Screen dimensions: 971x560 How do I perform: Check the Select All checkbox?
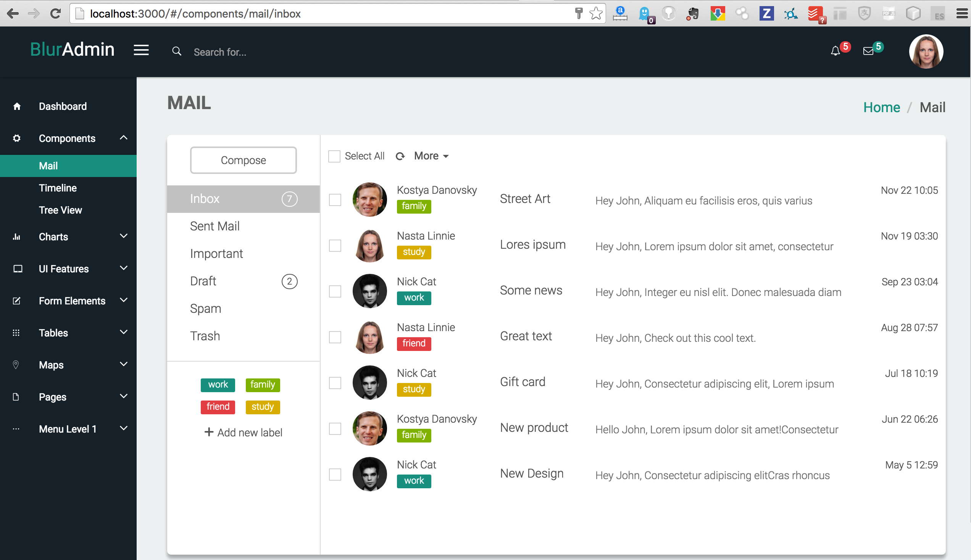click(334, 156)
